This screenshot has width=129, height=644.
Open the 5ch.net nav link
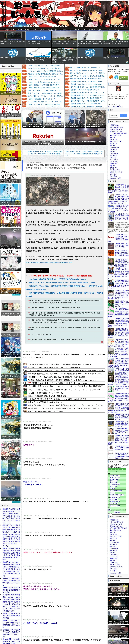tap(109, 30)
